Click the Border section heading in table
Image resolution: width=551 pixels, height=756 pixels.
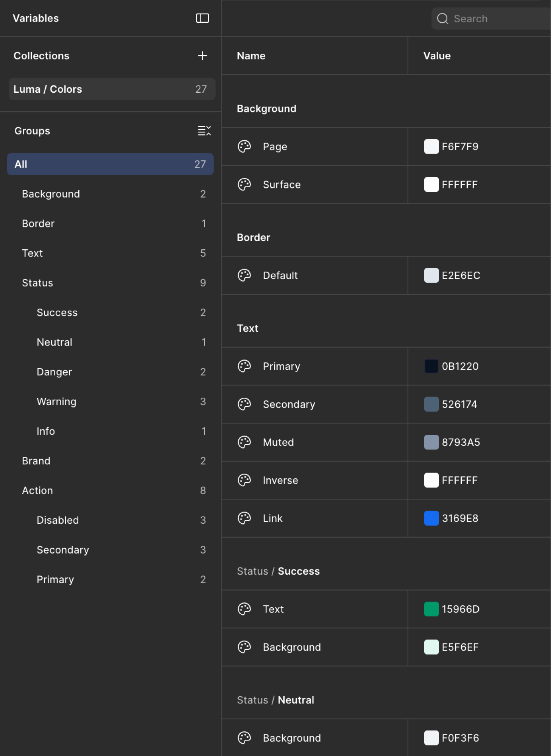[254, 238]
